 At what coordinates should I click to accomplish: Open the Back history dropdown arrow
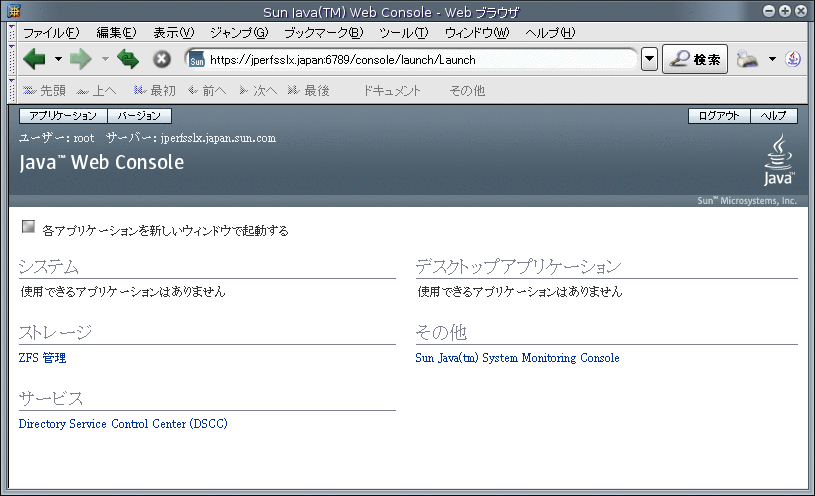58,59
